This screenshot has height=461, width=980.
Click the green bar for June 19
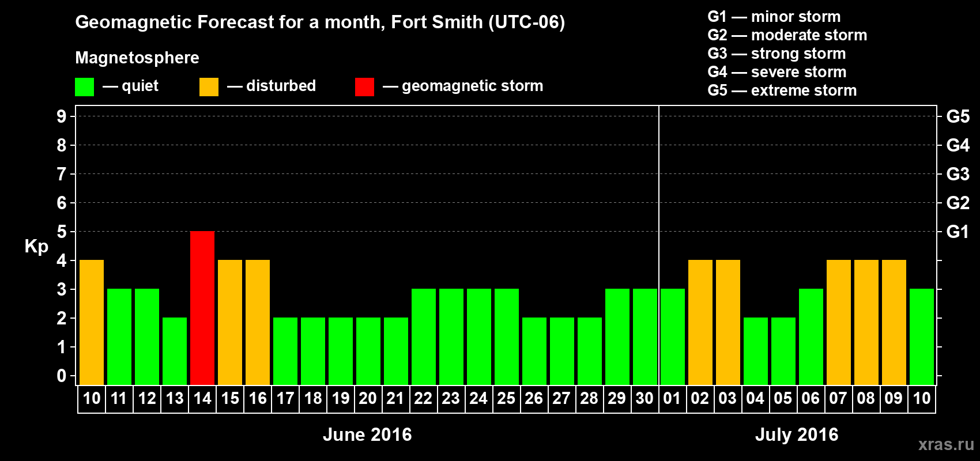[341, 352]
